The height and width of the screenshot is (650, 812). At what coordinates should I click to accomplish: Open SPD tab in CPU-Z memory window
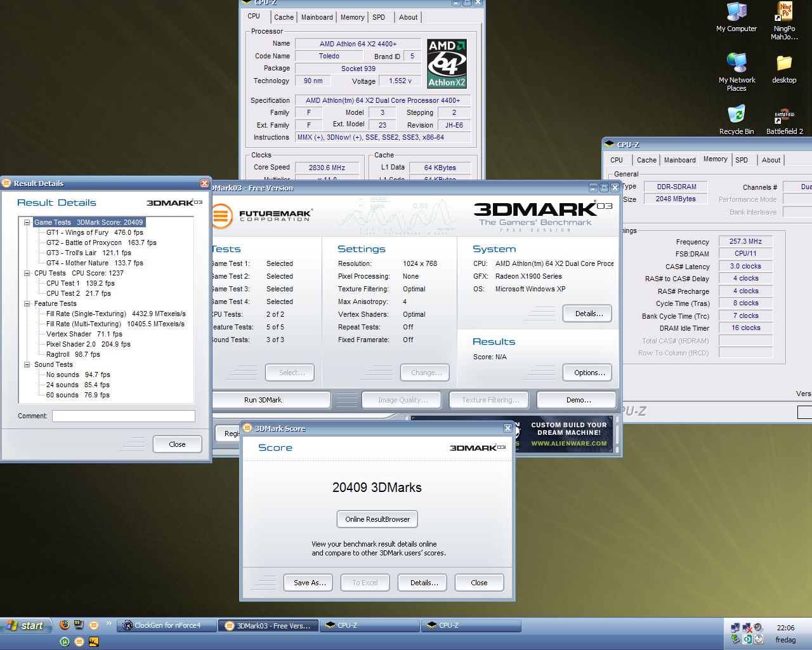[742, 160]
